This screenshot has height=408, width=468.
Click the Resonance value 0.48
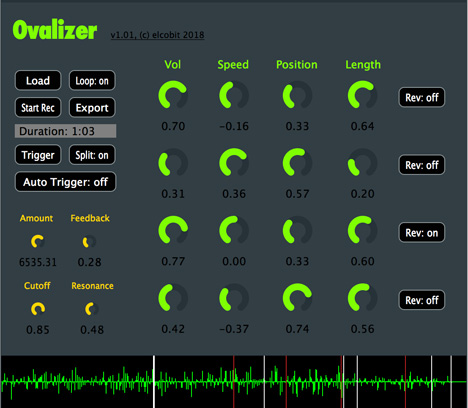click(92, 330)
